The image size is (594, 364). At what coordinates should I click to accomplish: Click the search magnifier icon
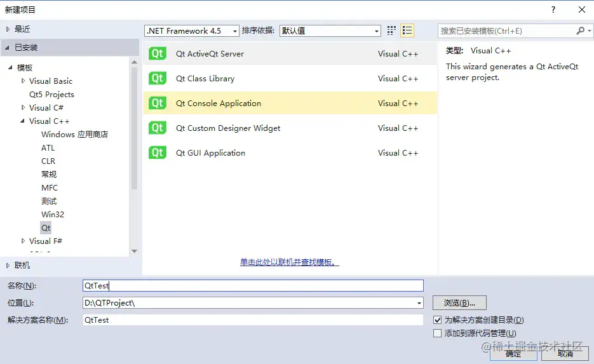pos(580,30)
